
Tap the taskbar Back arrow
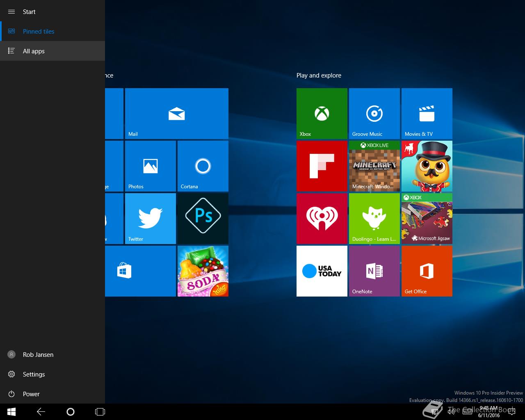(41, 412)
